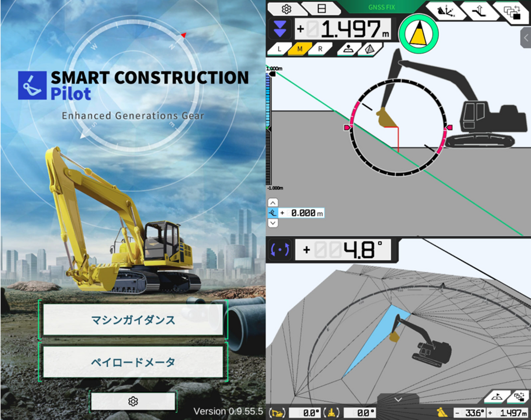The height and width of the screenshot is (420, 531).
Task: Click the blue double down-arrow indicator
Action: [x=280, y=29]
